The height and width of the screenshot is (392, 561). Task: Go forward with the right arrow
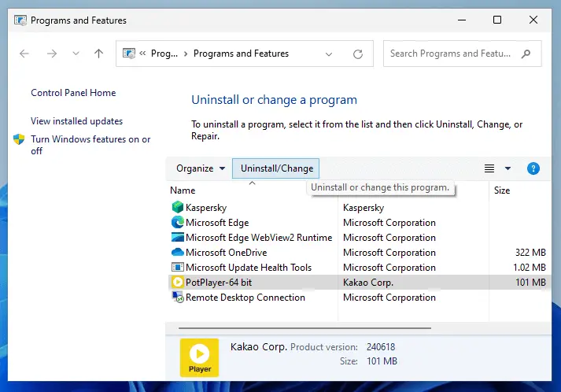point(52,54)
